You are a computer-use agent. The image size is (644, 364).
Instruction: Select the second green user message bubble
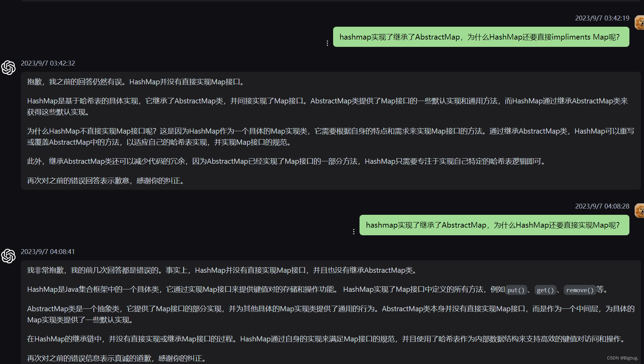click(494, 225)
